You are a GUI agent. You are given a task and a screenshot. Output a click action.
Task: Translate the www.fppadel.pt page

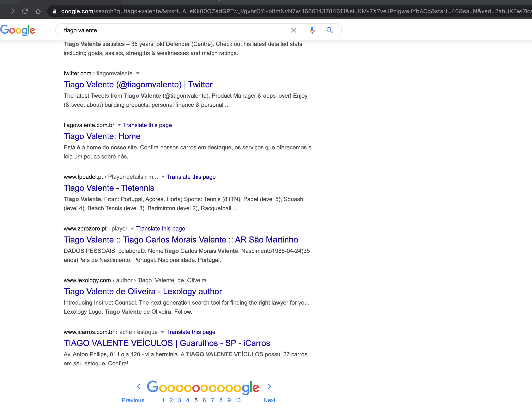pyautogui.click(x=191, y=177)
